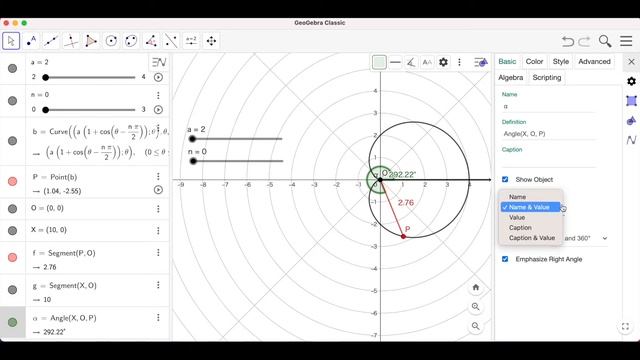This screenshot has height=360, width=640.
Task: Select the Circle with Center tool
Action: [111, 41]
